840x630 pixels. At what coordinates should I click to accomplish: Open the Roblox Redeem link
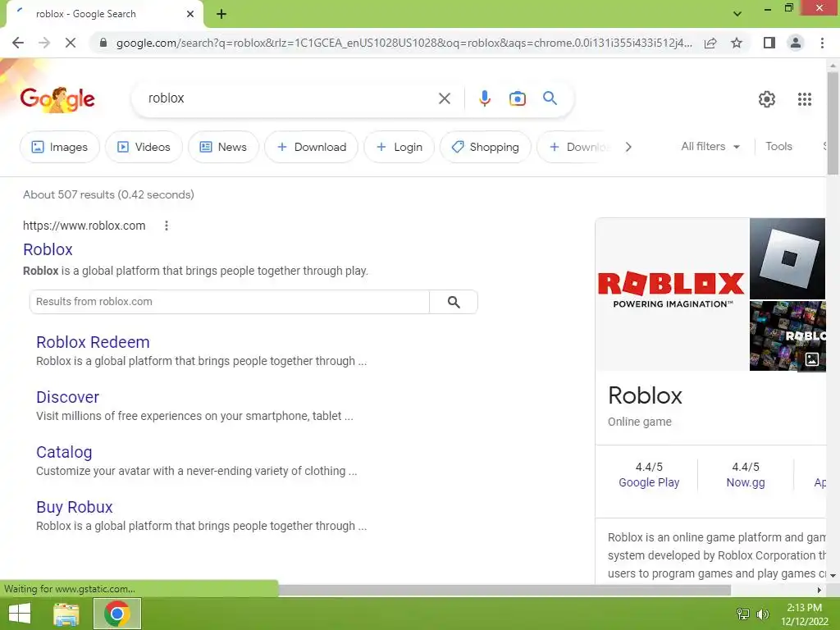coord(93,342)
